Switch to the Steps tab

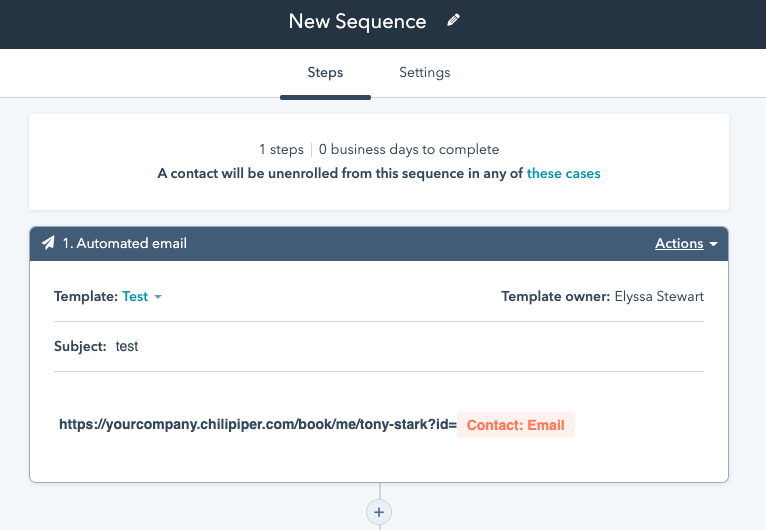coord(325,72)
